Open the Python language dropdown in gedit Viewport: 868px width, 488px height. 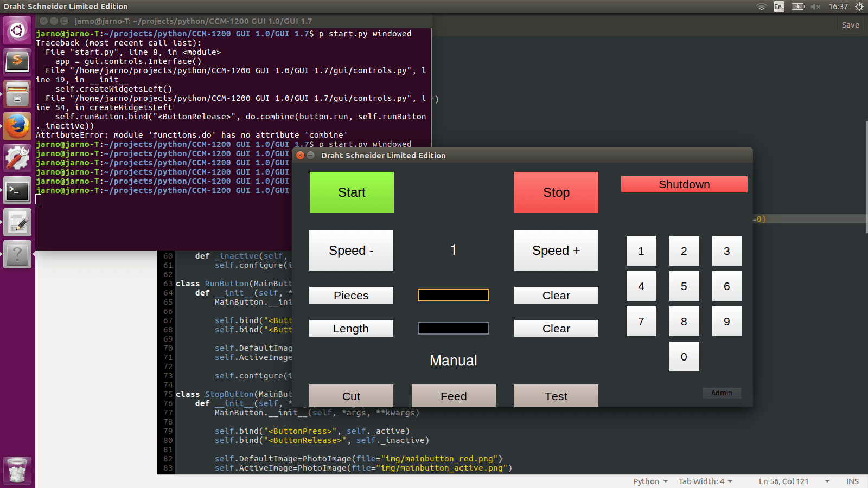tap(649, 481)
